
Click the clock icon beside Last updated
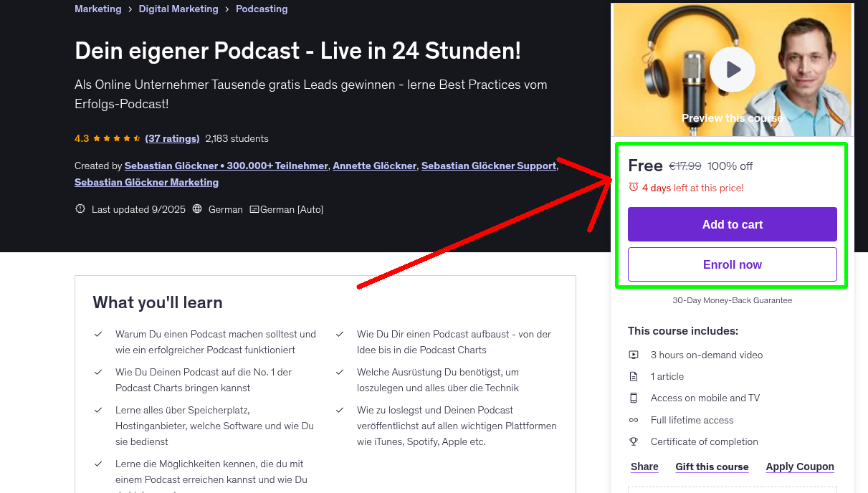pos(80,209)
